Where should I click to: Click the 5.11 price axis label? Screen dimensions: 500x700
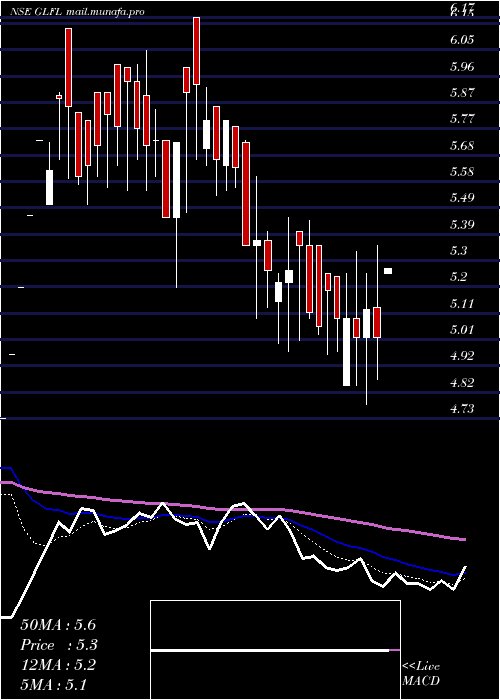point(462,304)
